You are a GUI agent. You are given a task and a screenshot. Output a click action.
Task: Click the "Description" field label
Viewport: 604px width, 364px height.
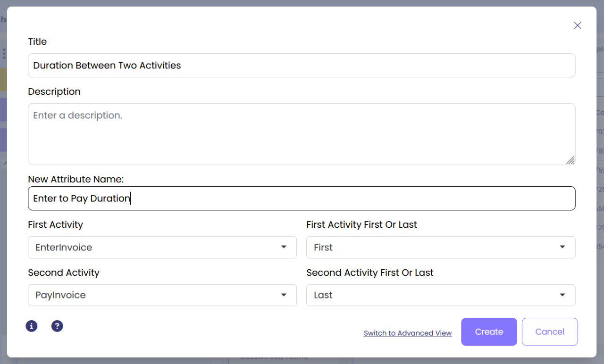click(x=54, y=91)
